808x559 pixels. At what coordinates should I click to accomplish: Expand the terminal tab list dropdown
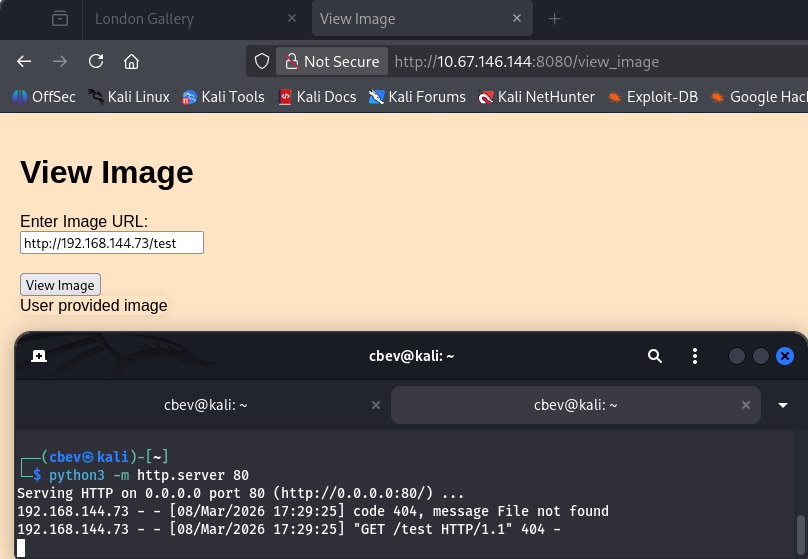pyautogui.click(x=783, y=405)
